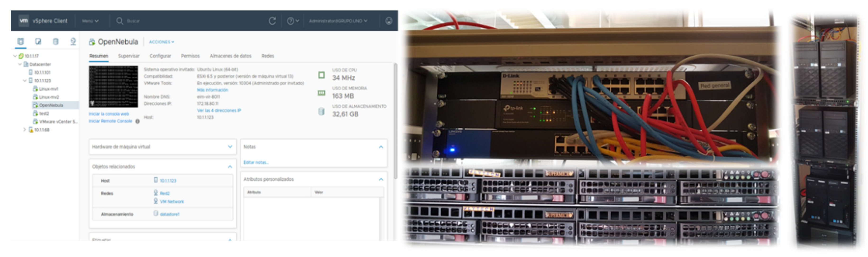The width and height of the screenshot is (868, 257).
Task: Expand the 10.1.1.68 host node
Action: click(x=25, y=130)
